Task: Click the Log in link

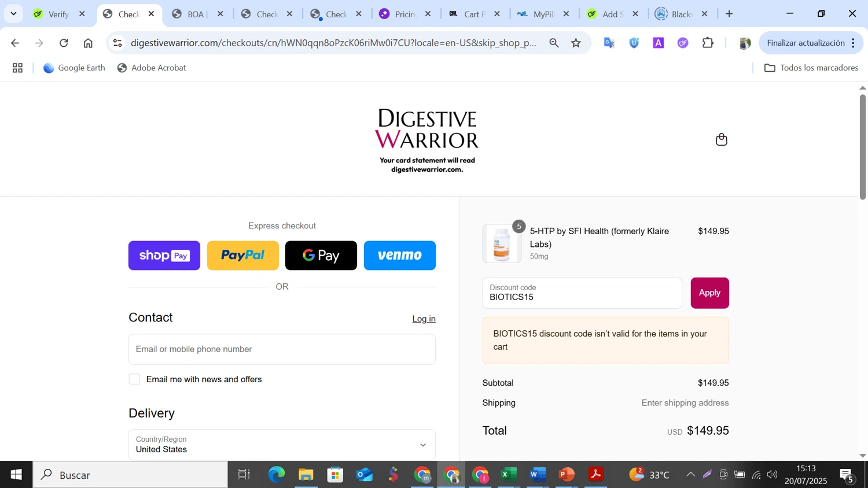Action: pyautogui.click(x=424, y=319)
